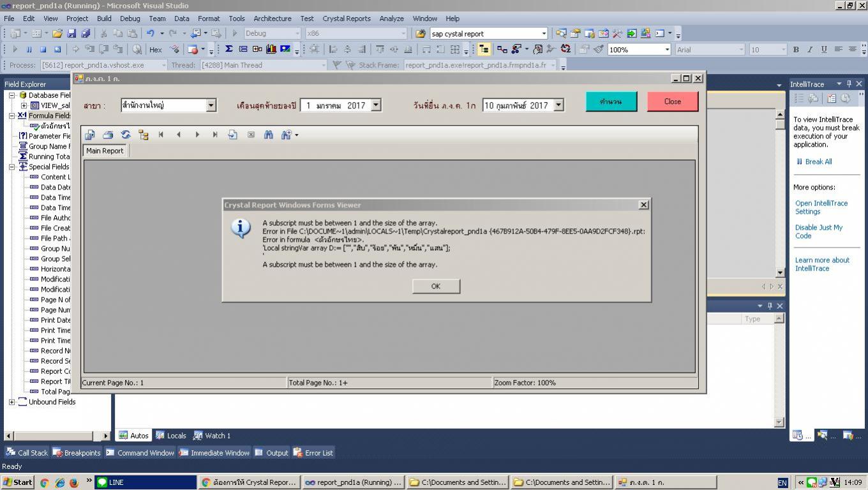868x490 pixels.
Task: Open the Immediate Window panel tab
Action: [214, 453]
